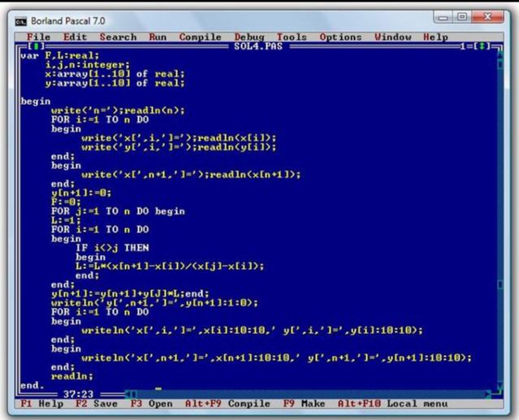The height and width of the screenshot is (420, 519).
Task: Open the Run menu
Action: (158, 37)
